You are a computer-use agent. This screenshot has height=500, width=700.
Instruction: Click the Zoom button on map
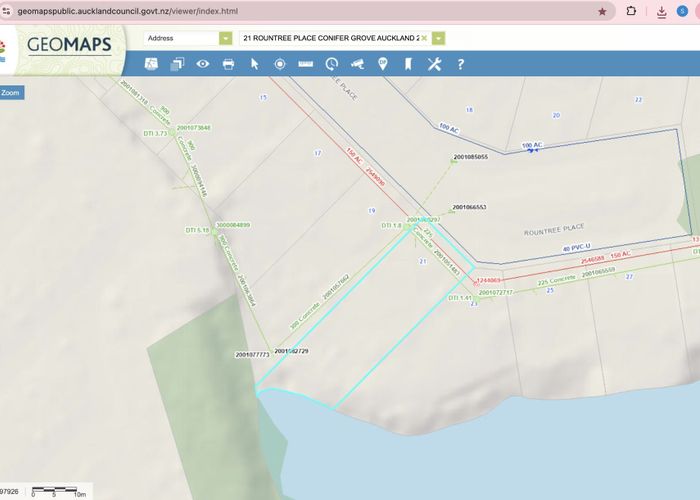click(x=11, y=93)
